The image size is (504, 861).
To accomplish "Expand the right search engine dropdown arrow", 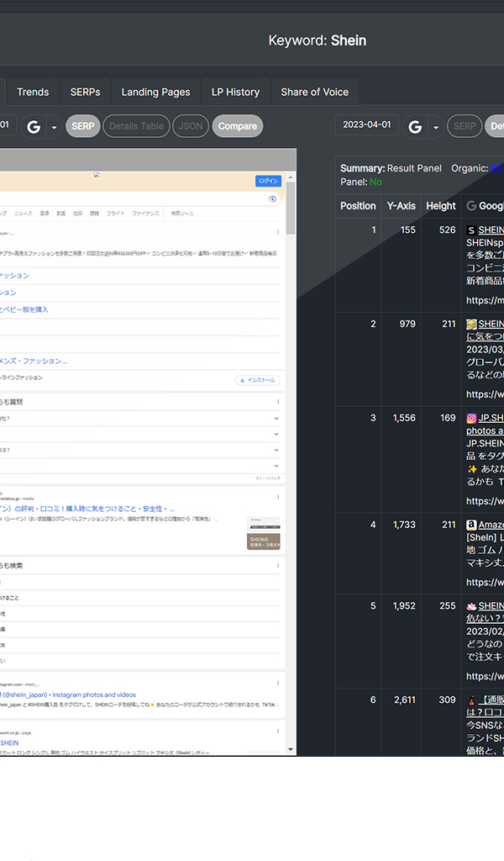I will tap(435, 127).
